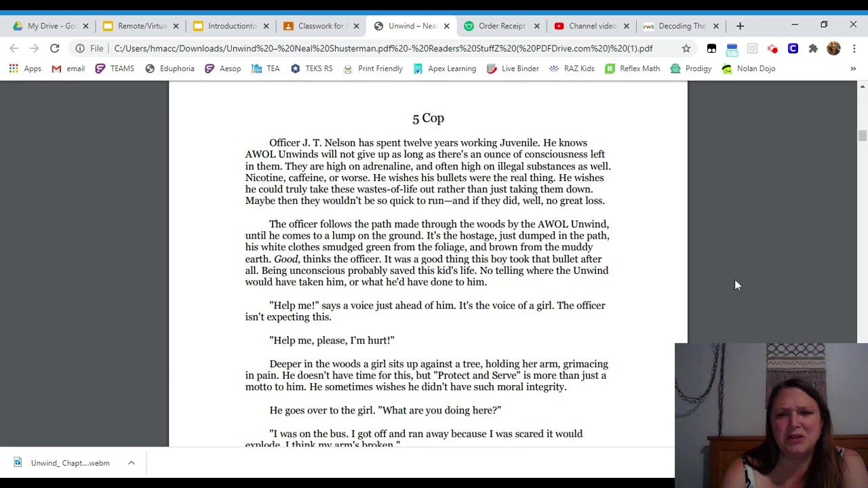Close the Unwind PDF tab
The image size is (868, 488).
click(446, 26)
